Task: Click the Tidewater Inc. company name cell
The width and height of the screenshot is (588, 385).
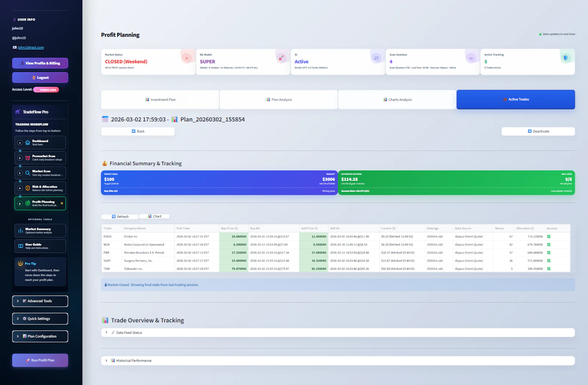Action: (148, 269)
